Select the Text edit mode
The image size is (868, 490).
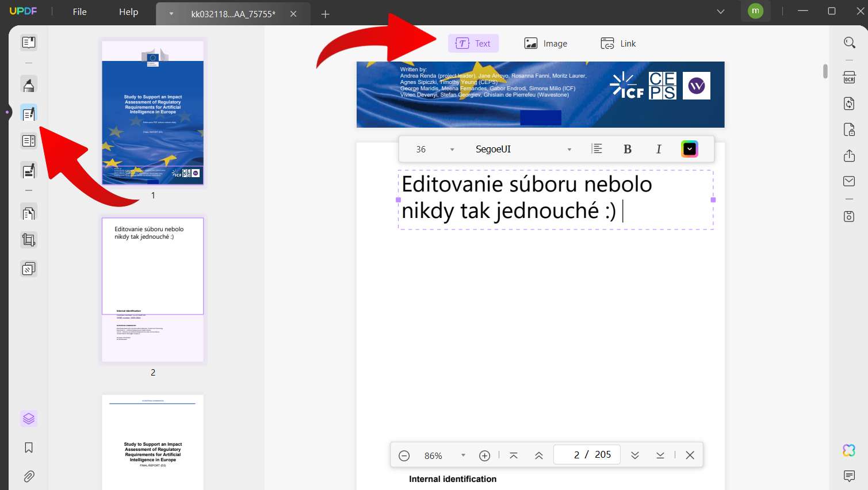[473, 44]
